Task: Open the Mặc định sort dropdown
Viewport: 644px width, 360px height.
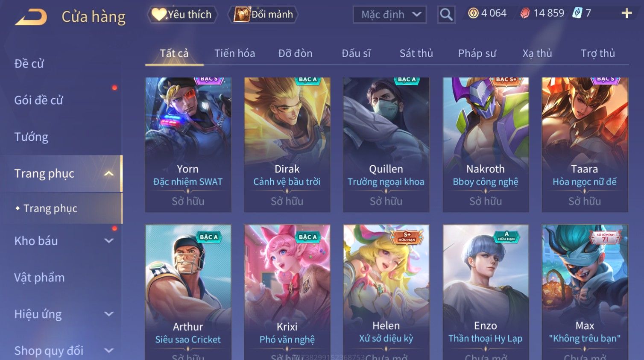Action: point(390,15)
